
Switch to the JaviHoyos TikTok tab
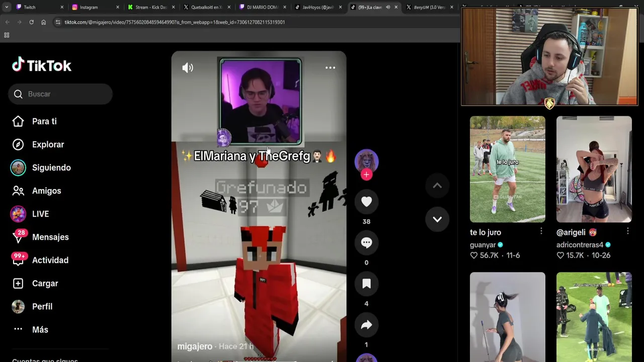[x=317, y=7]
